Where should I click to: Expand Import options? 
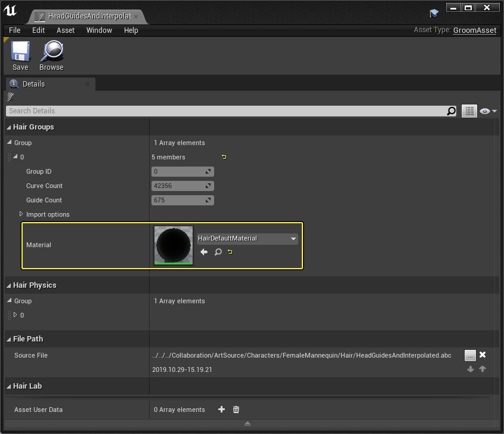[21, 214]
